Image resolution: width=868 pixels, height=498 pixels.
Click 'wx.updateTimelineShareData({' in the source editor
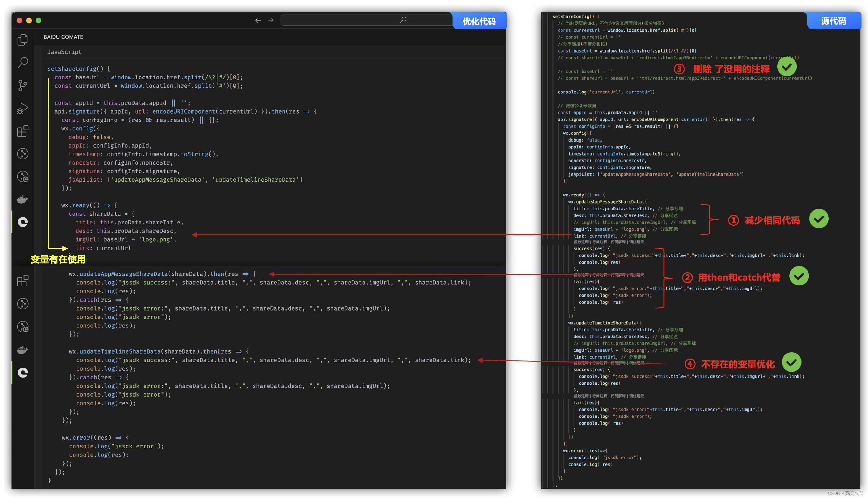click(604, 322)
